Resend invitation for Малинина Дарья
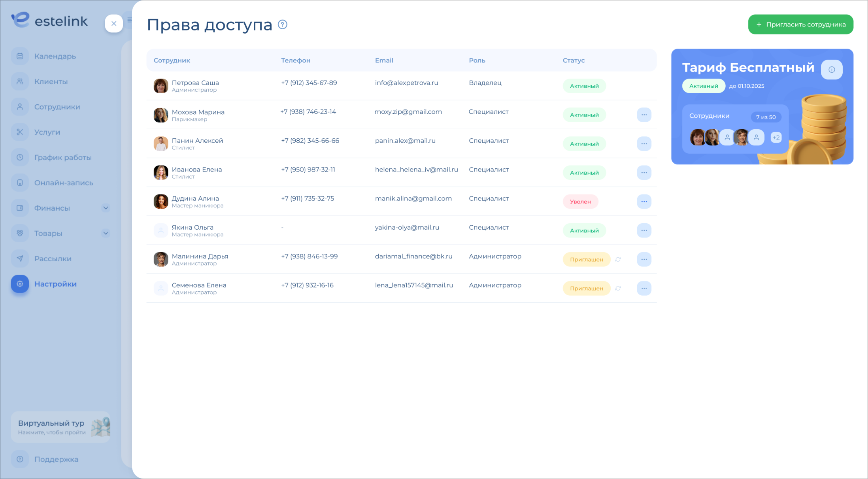868x479 pixels. coord(618,260)
